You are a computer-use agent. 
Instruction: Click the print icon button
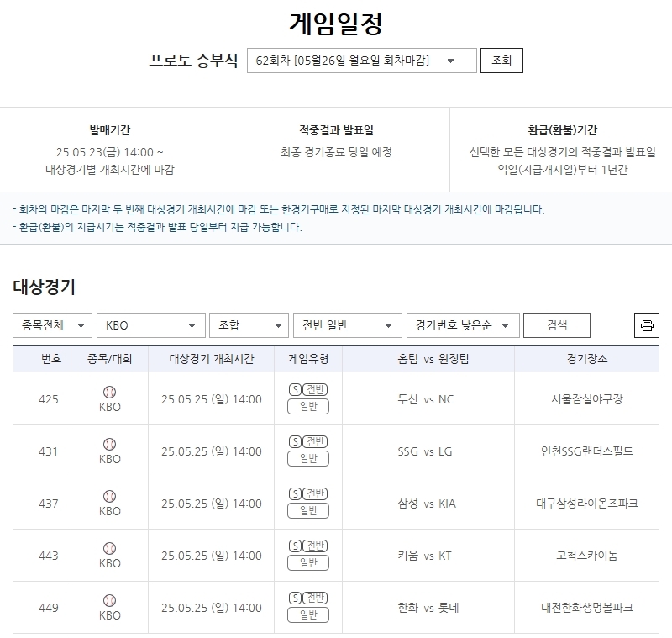coord(646,325)
